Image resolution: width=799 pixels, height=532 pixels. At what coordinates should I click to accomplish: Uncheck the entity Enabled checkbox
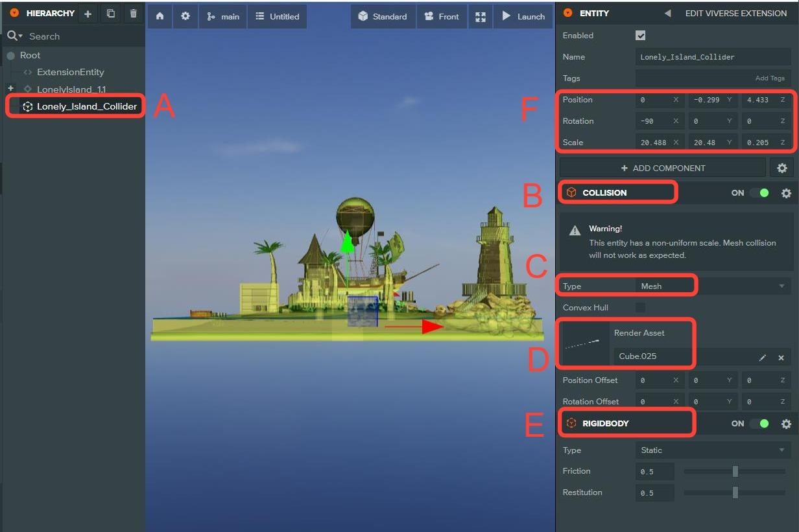[641, 36]
